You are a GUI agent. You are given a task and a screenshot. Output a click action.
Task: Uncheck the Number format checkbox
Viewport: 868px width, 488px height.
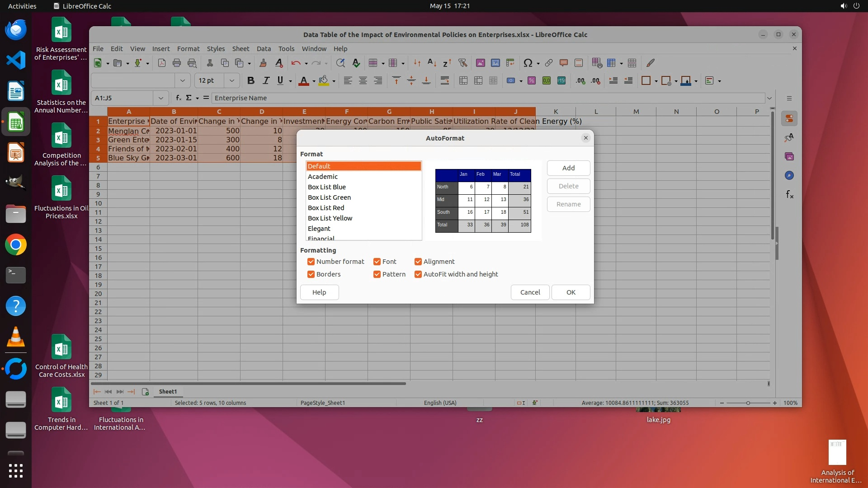[311, 262]
